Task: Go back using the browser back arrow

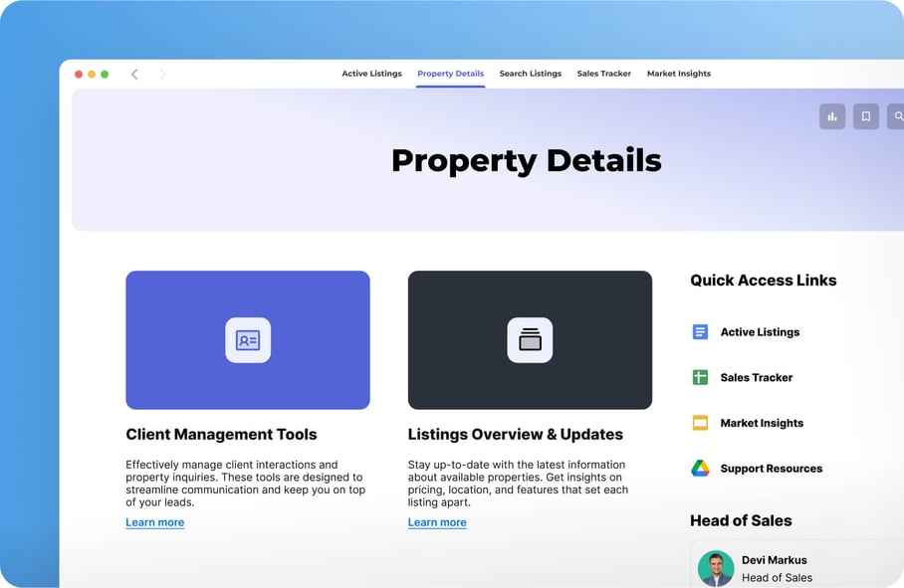Action: pyautogui.click(x=134, y=75)
